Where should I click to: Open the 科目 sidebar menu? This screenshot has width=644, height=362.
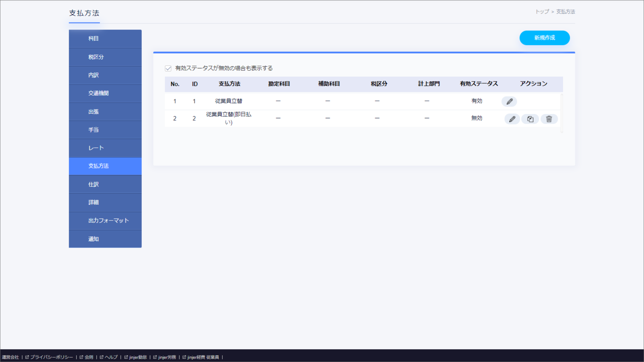tap(105, 39)
